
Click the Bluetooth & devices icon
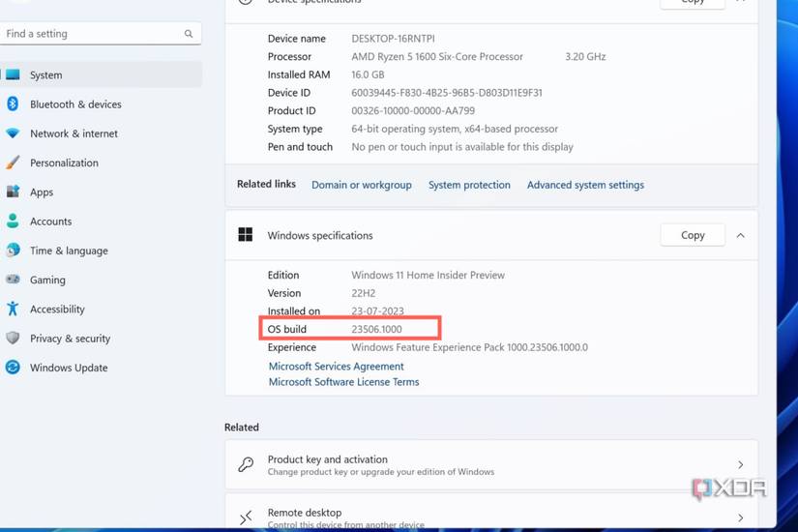point(13,103)
